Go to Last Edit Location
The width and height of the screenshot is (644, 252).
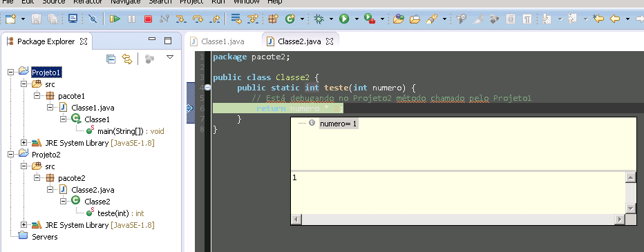(598, 19)
